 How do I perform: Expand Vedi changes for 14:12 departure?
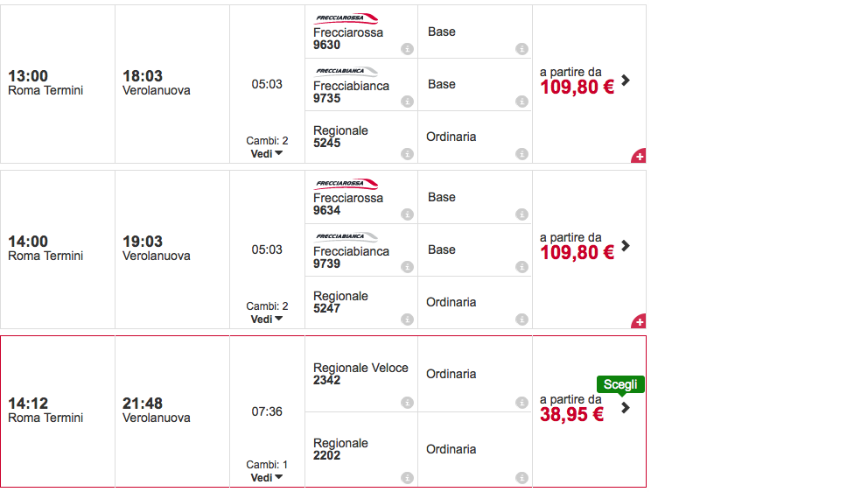[267, 478]
